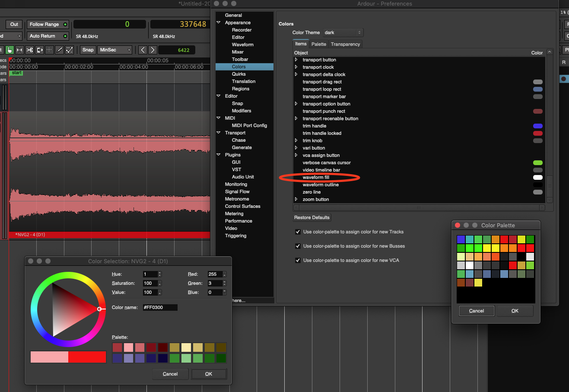Select the Range selection tool
569x392 pixels.
tap(19, 50)
